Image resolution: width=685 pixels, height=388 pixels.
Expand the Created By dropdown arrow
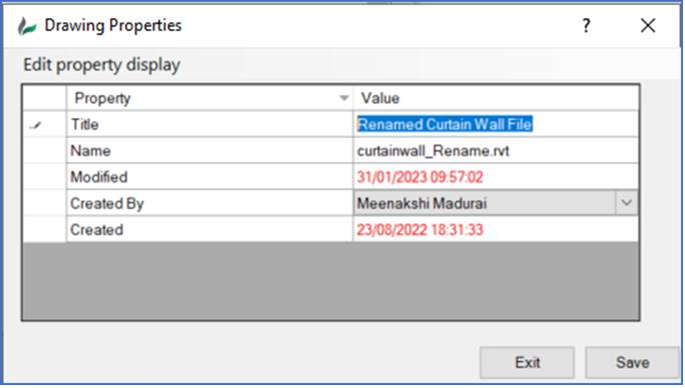[626, 203]
